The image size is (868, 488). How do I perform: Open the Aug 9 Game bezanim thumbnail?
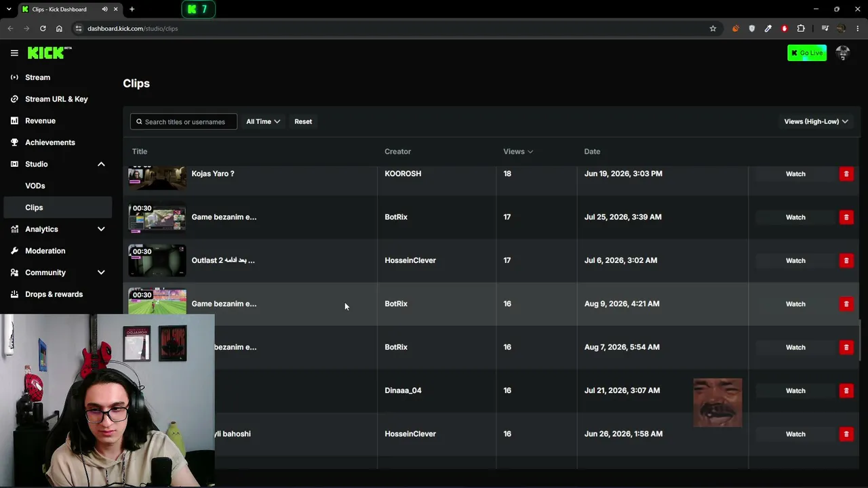[157, 301]
